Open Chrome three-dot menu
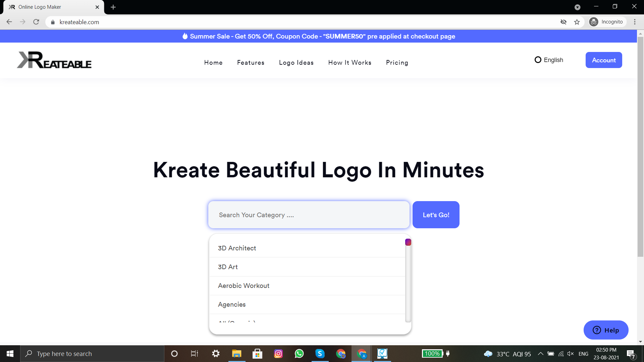The height and width of the screenshot is (362, 644). (x=635, y=22)
